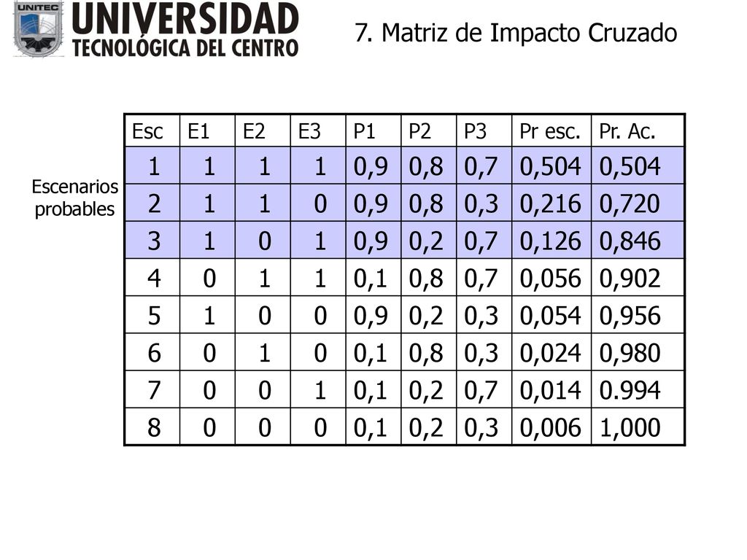The image size is (747, 560).
Task: Select the 0,056 probability cell
Action: [551, 278]
